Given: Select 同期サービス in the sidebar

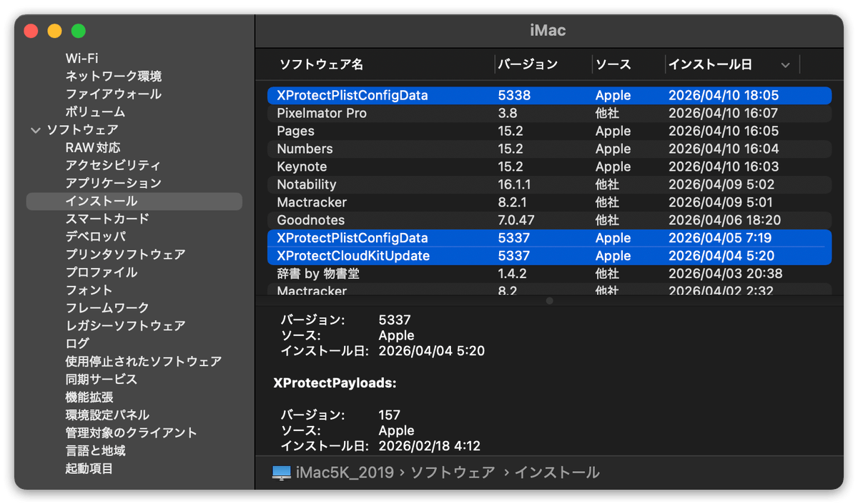Looking at the screenshot, I should (102, 380).
